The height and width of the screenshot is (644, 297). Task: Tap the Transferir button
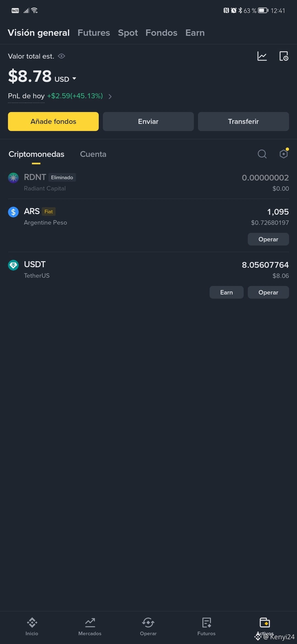pyautogui.click(x=243, y=121)
